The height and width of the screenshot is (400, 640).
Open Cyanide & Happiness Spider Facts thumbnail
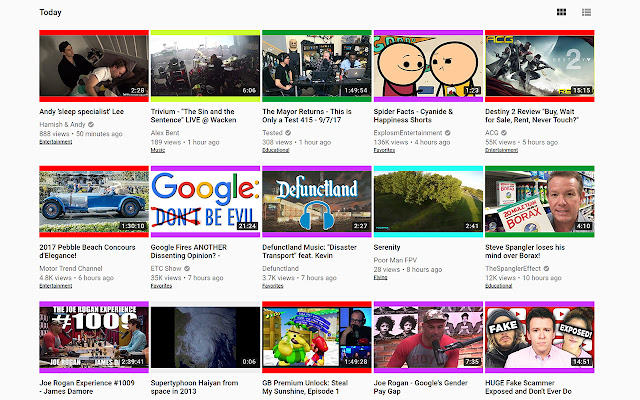[x=428, y=66]
